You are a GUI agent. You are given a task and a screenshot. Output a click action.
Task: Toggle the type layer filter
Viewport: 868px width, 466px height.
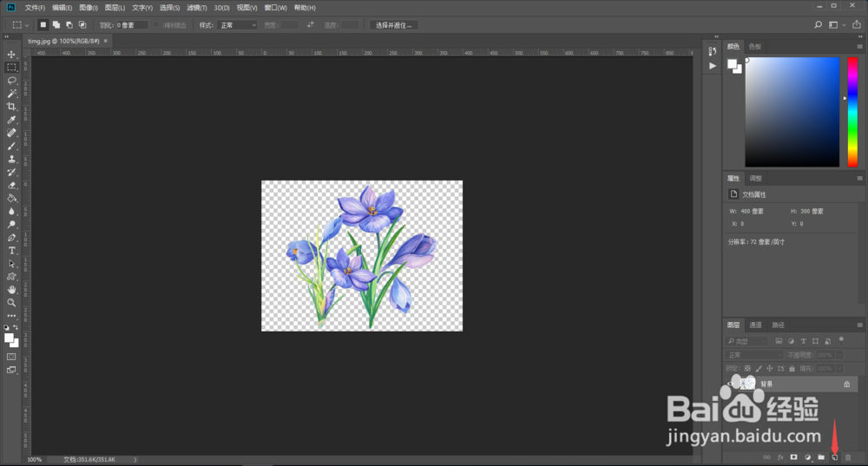coord(803,341)
